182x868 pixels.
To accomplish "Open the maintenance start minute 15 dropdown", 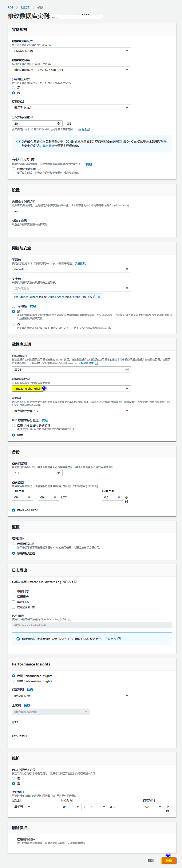I will pos(97,807).
